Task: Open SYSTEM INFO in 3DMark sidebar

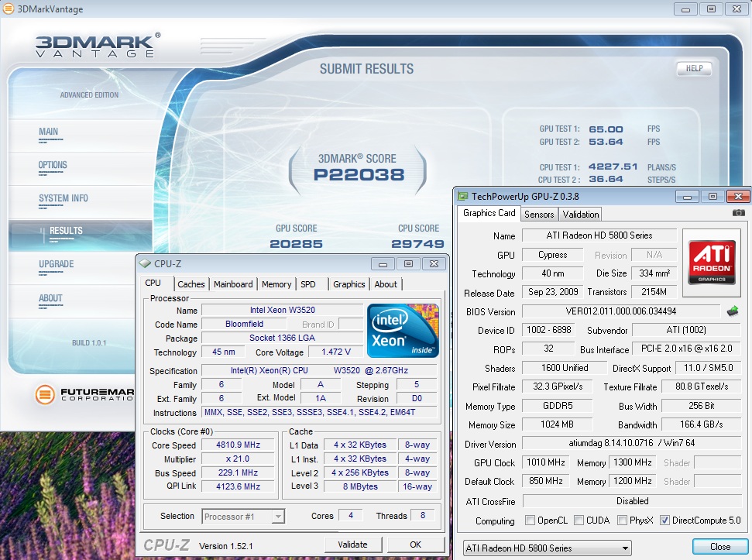Action: tap(64, 198)
